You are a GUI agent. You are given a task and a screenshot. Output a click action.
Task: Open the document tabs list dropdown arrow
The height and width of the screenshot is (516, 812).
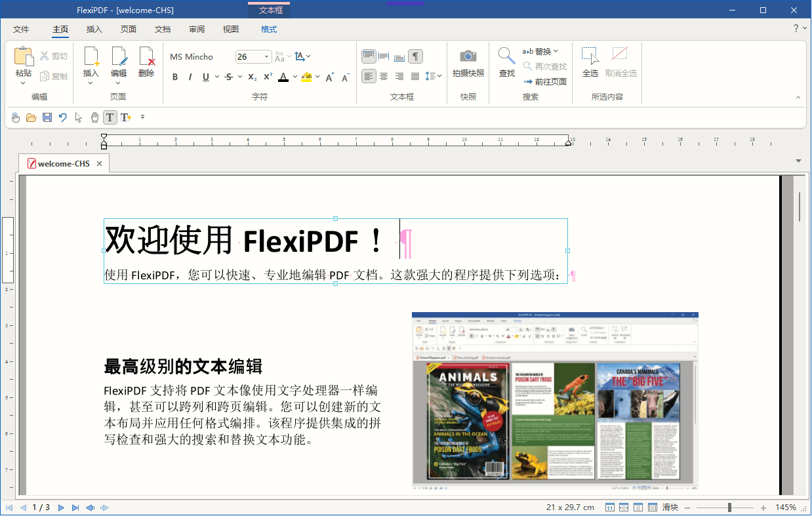798,161
